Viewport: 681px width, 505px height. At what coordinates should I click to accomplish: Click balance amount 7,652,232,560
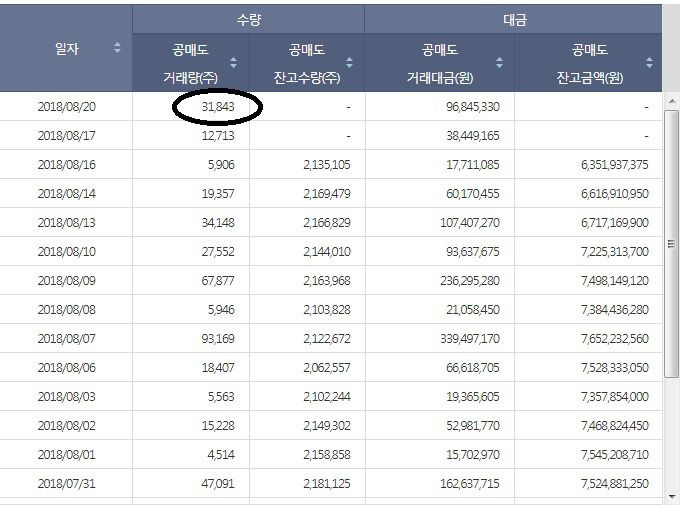click(615, 339)
